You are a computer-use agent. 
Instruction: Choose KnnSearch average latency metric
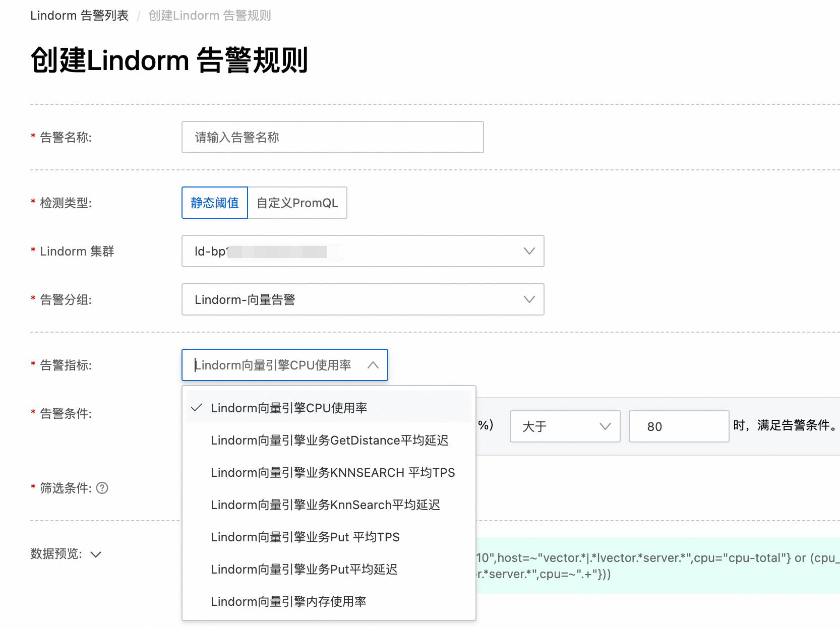tap(325, 505)
